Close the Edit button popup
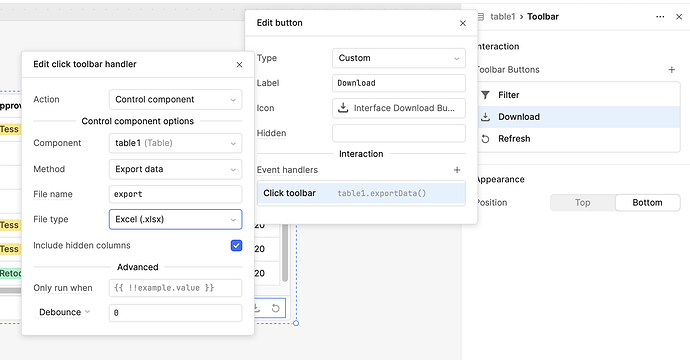Screen dimensions: 690x360 tap(462, 23)
